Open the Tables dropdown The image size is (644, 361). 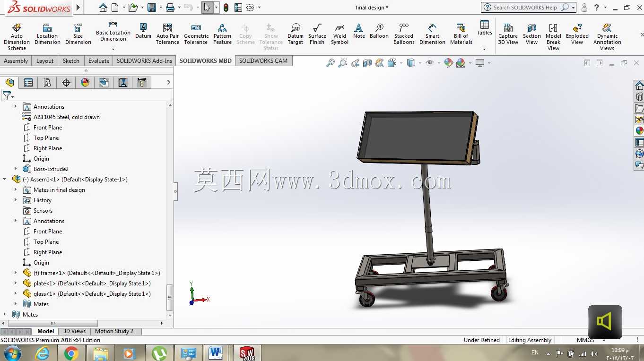tap(485, 49)
